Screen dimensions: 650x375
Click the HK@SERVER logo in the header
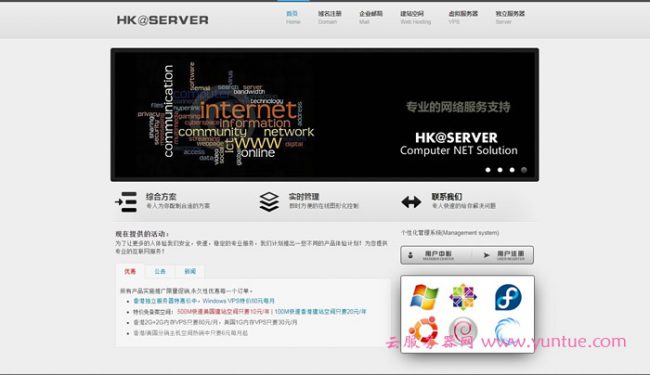pos(162,20)
